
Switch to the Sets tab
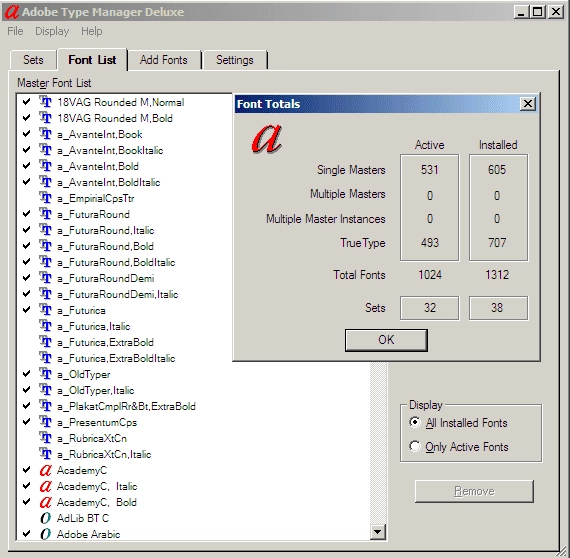tap(33, 60)
